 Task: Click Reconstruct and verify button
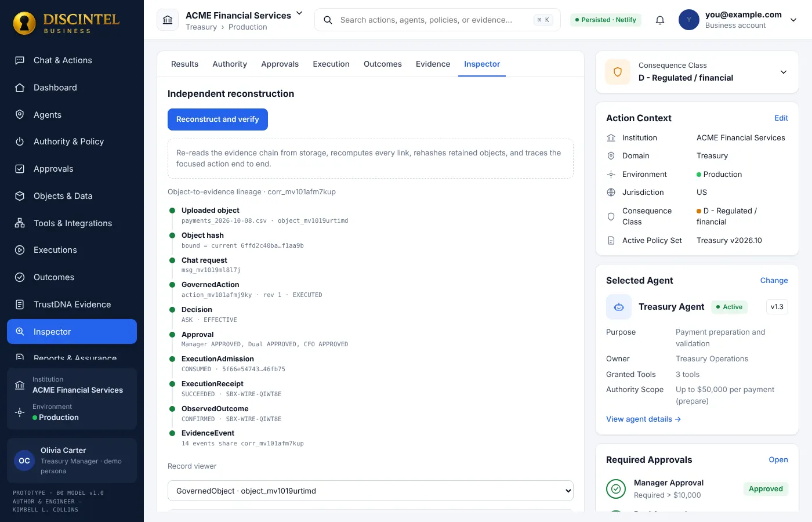point(217,119)
